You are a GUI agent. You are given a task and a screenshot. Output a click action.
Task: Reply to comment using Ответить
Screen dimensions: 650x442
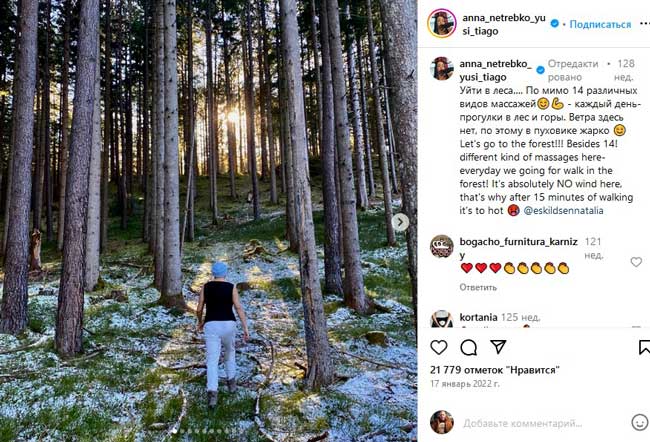click(x=478, y=287)
